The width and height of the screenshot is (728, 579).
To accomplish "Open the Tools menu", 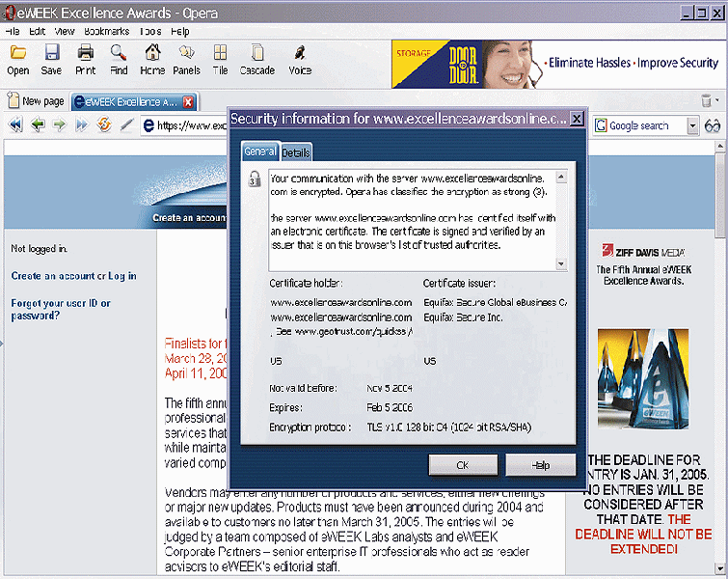I will 150,31.
